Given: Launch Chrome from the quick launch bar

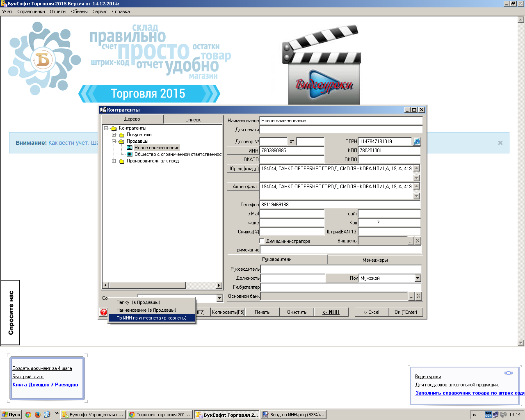Looking at the screenshot, I should coord(28,415).
